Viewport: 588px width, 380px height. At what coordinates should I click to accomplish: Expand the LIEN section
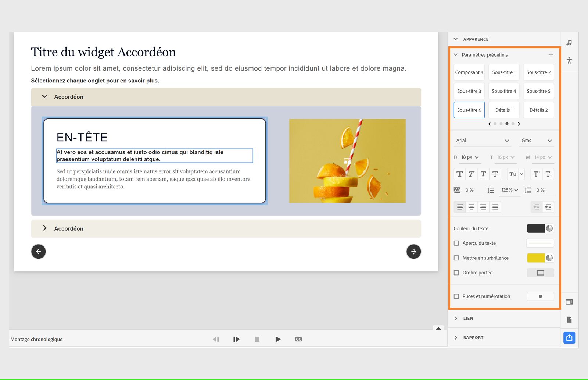[456, 319]
